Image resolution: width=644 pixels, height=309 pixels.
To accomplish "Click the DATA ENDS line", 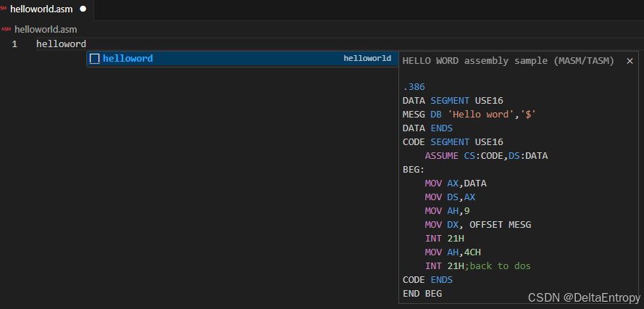I will [x=427, y=128].
